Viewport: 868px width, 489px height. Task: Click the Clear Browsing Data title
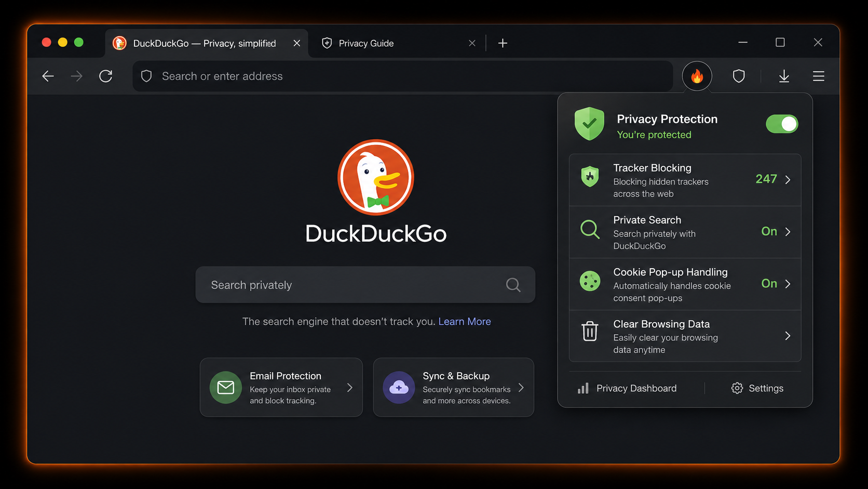(x=661, y=324)
